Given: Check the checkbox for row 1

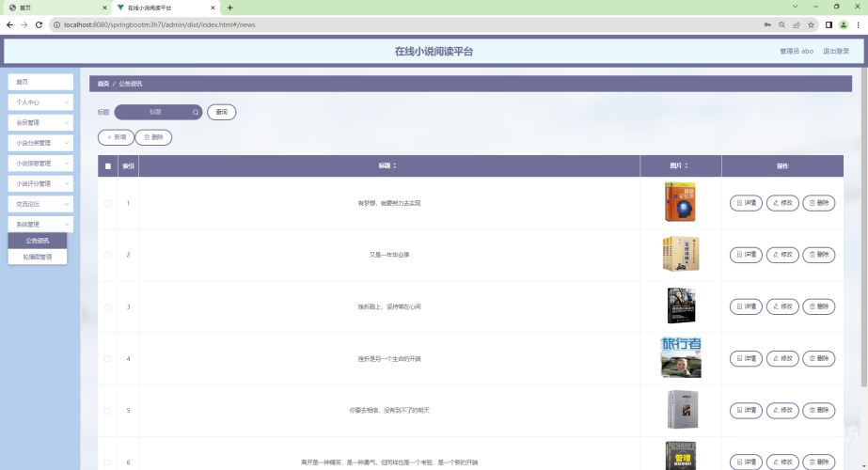Looking at the screenshot, I should click(x=107, y=203).
